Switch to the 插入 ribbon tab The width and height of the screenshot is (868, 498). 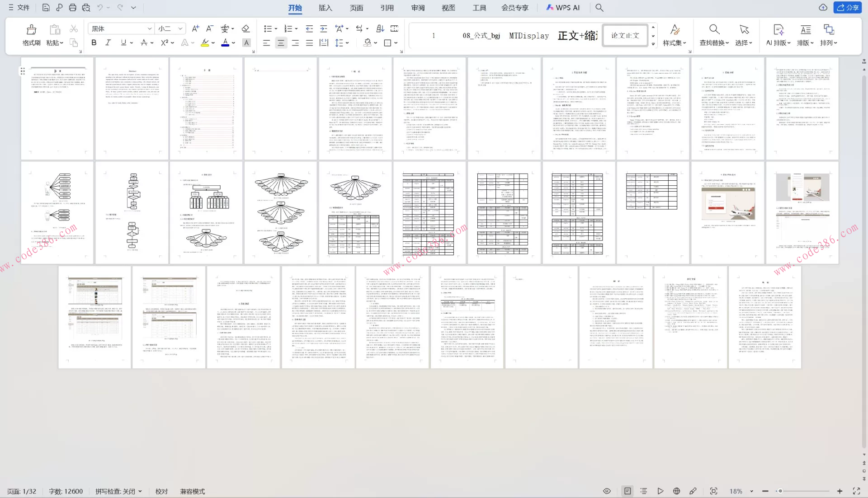[x=325, y=8]
